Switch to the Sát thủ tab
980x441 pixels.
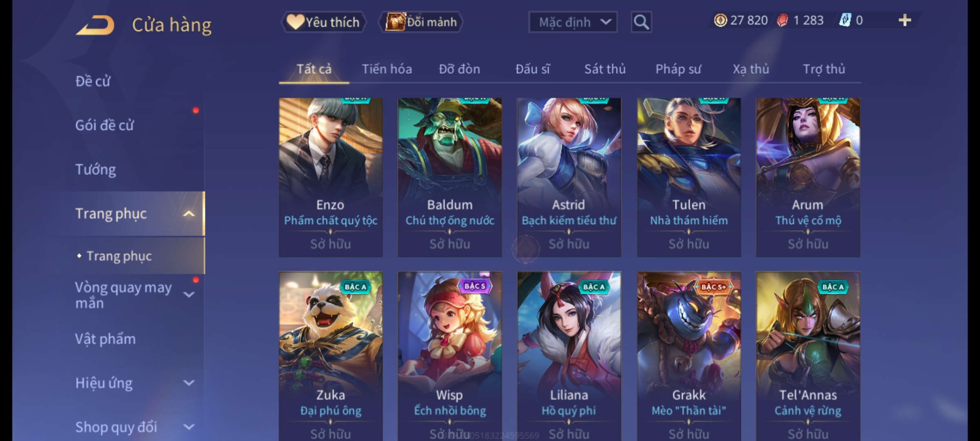click(605, 69)
